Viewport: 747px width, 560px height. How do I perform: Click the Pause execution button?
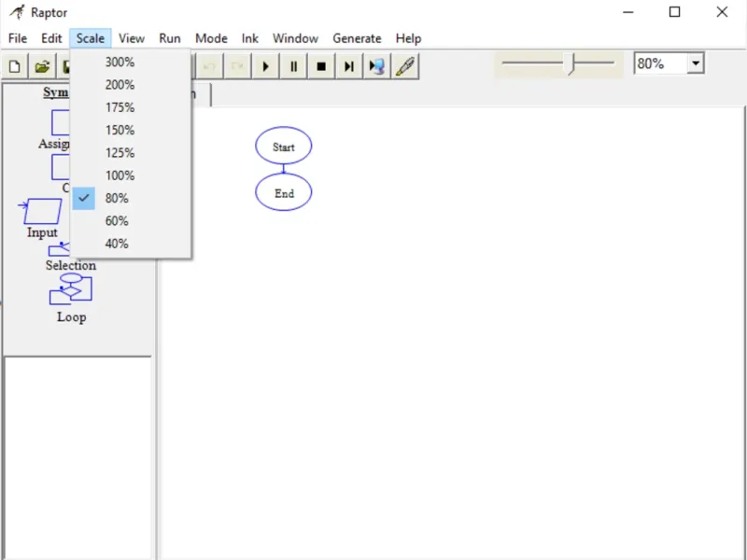(x=293, y=66)
